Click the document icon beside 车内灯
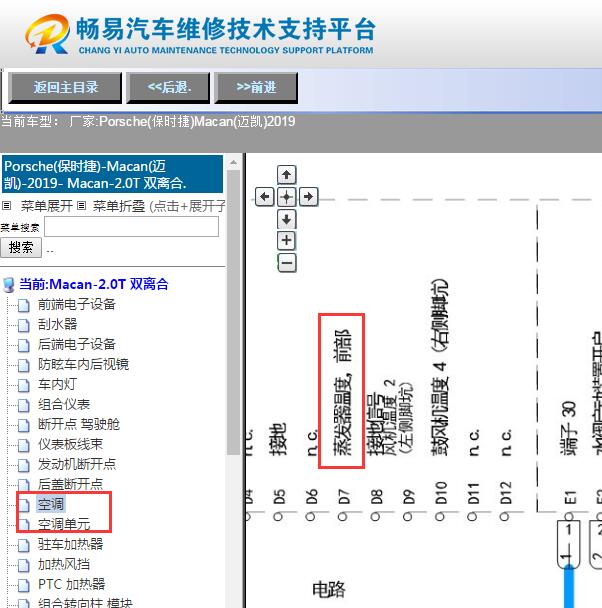 24,385
